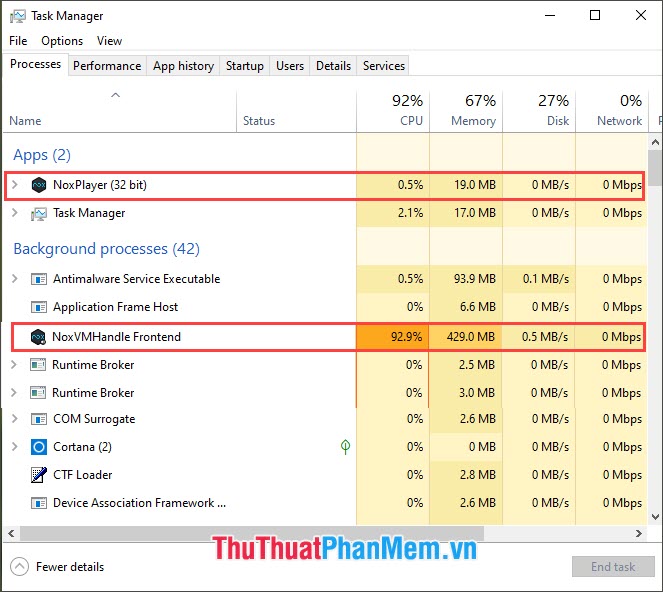Screen dimensions: 663x592
Task: Click the vertical scrollbar thumb
Action: pyautogui.click(x=655, y=168)
